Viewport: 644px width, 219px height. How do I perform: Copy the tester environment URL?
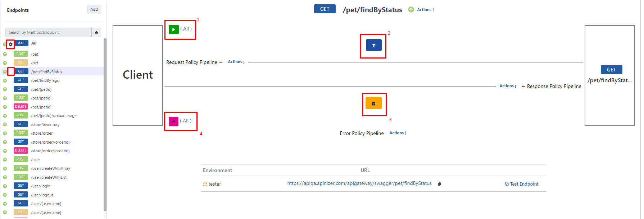tap(439, 184)
